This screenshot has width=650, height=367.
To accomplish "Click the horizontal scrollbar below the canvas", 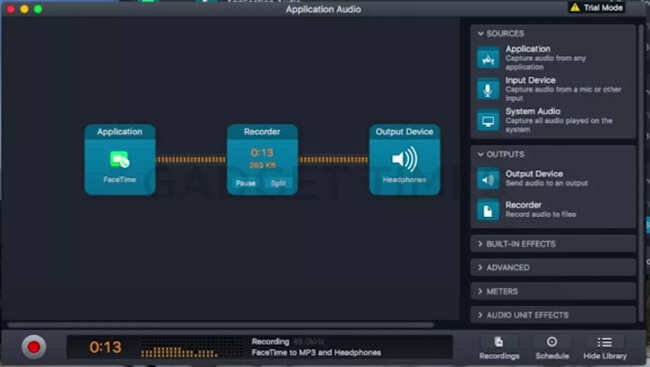I will [221, 325].
